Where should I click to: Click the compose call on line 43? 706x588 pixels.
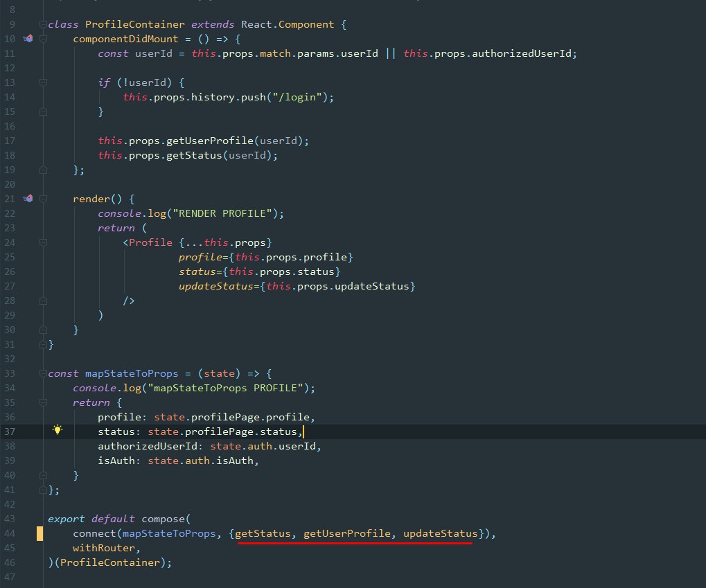pyautogui.click(x=163, y=519)
